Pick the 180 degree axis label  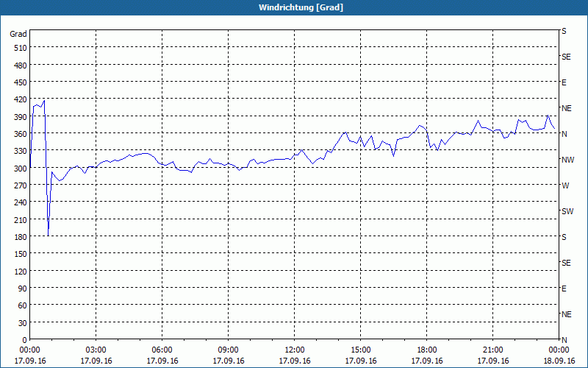point(21,236)
